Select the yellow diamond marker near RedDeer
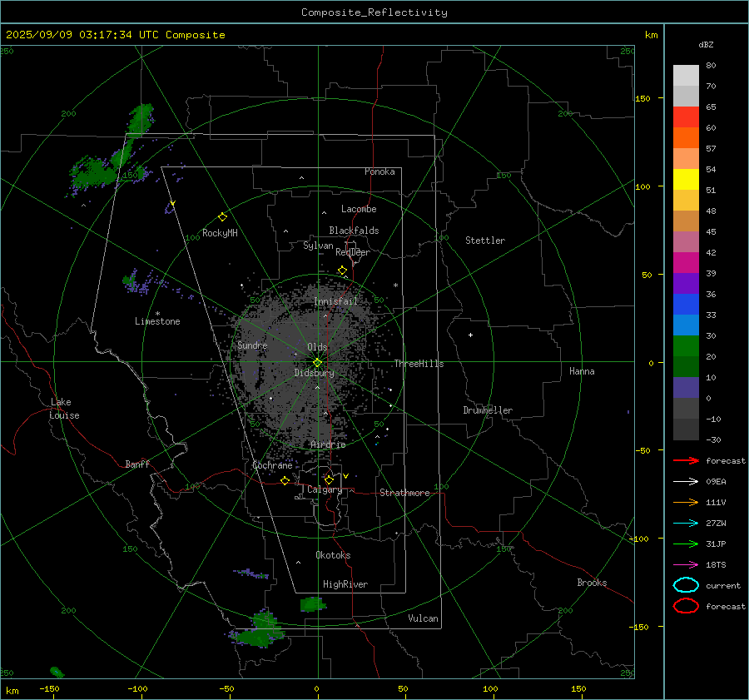Screen dimensions: 749x700 (342, 271)
